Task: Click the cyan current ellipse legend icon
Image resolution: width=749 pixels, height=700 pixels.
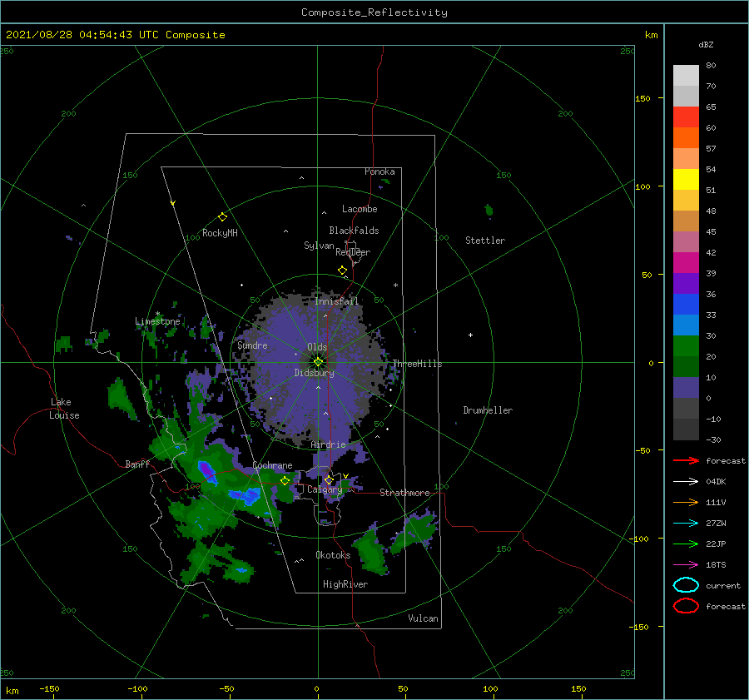Action: [686, 585]
